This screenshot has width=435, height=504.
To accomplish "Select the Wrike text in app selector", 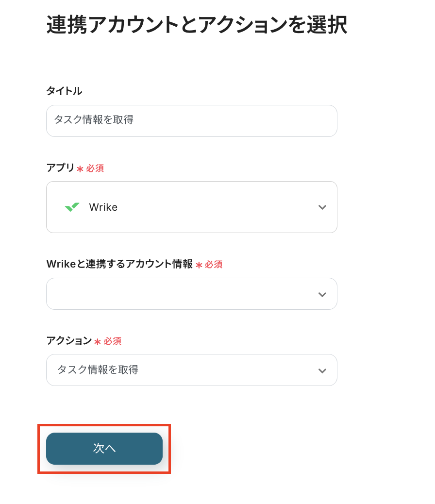I will coord(103,207).
